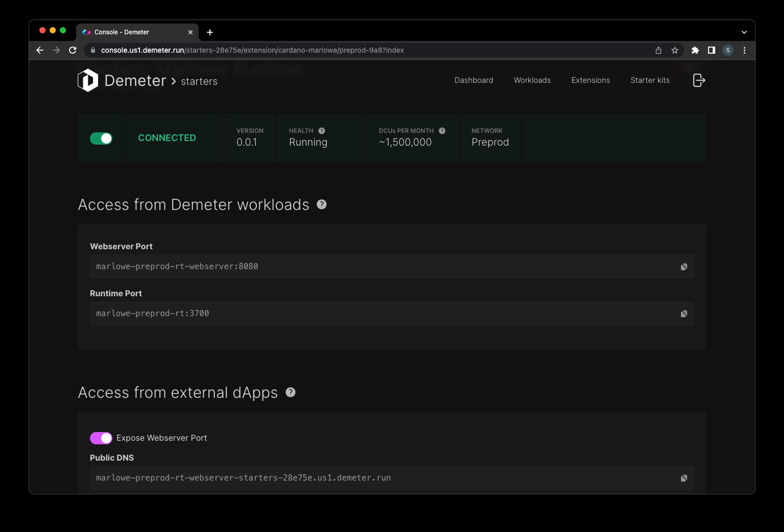Click DCUs per month help icon

point(442,131)
